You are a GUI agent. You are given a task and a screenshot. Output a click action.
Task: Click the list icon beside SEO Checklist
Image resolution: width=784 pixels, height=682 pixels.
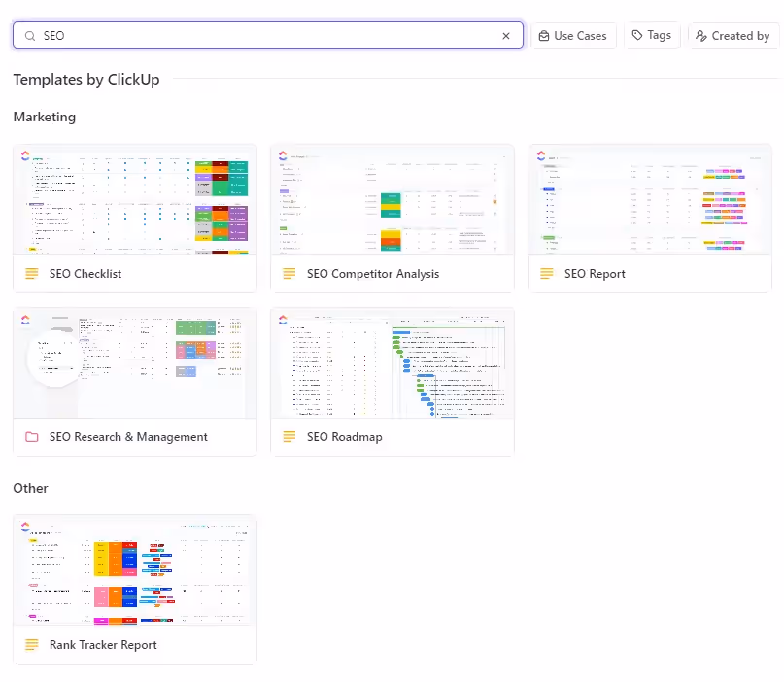[x=32, y=274]
